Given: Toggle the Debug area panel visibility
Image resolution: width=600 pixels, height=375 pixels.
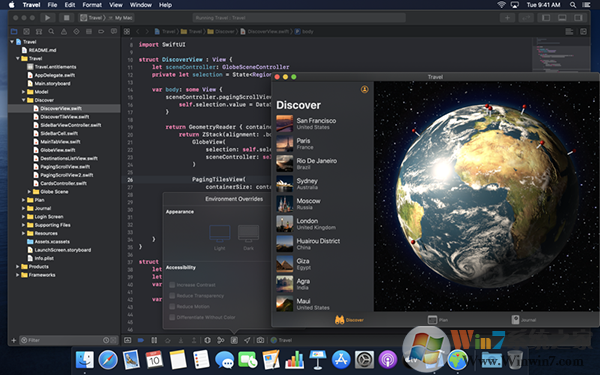Looking at the screenshot, I should [562, 18].
